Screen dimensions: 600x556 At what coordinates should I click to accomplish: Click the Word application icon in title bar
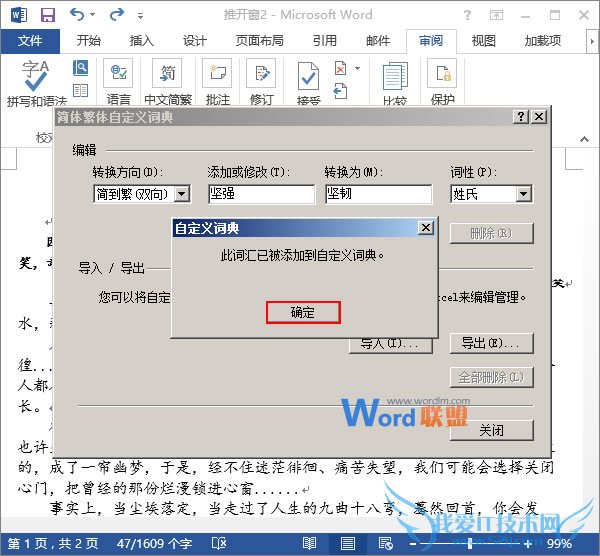(x=18, y=15)
